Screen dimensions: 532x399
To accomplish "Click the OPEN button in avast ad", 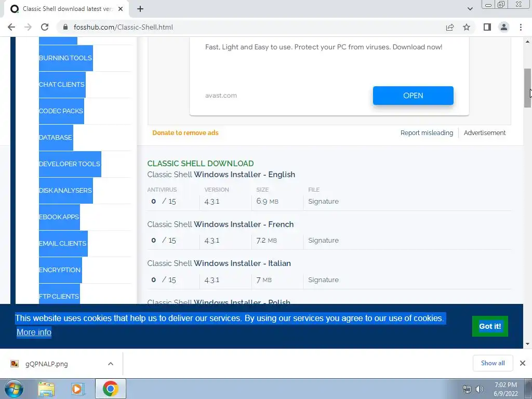I will (x=413, y=96).
